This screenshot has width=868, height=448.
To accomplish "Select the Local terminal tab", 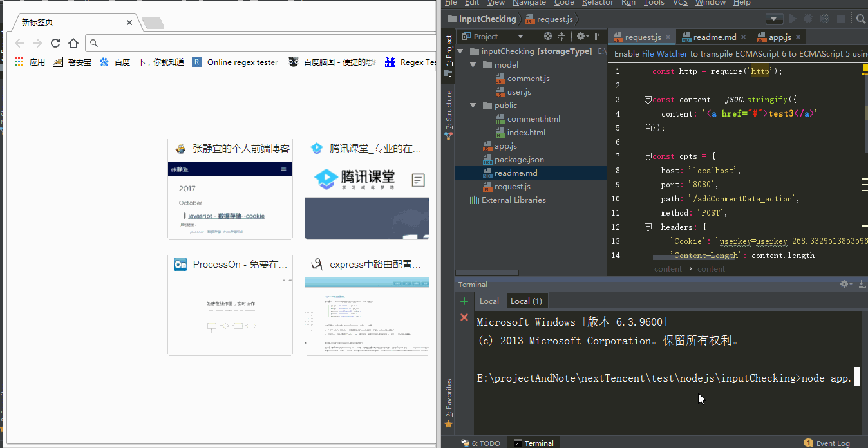I will point(489,301).
